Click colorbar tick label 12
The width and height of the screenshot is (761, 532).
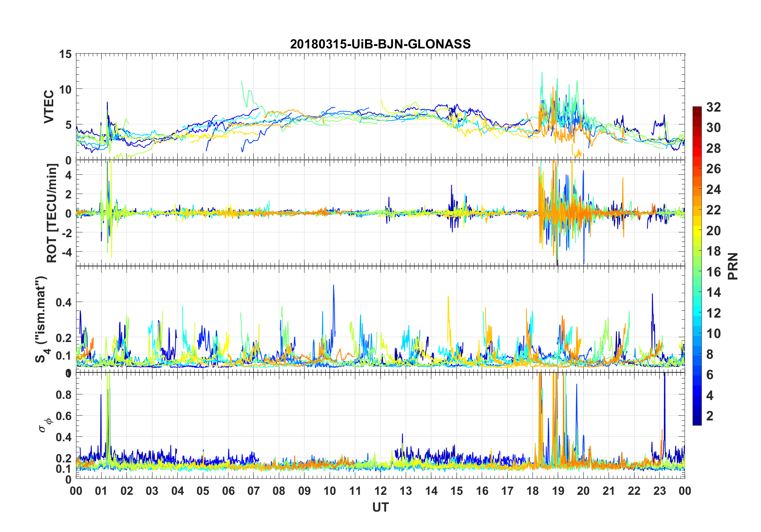713,313
